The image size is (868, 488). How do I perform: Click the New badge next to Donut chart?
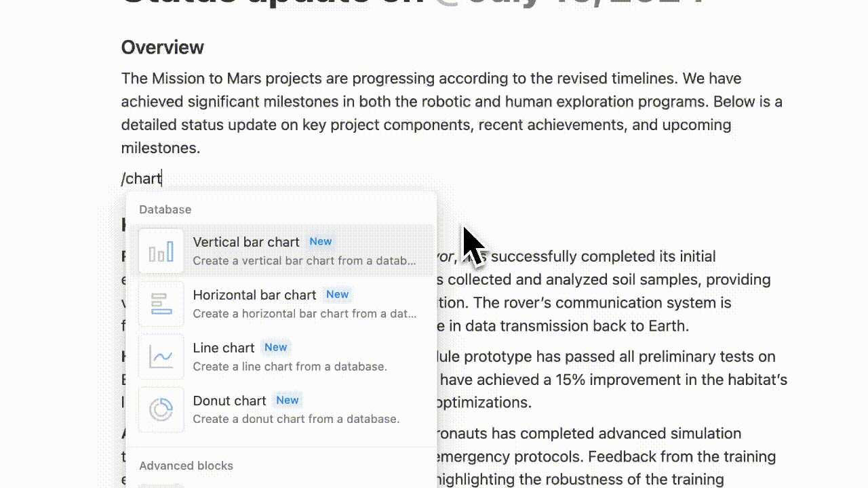[288, 400]
